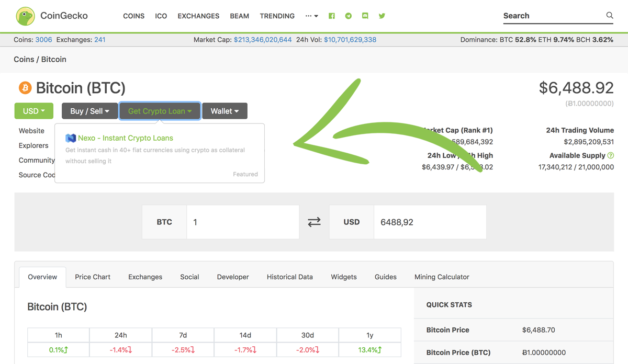
Task: Open the TRENDING menu item
Action: 277,16
